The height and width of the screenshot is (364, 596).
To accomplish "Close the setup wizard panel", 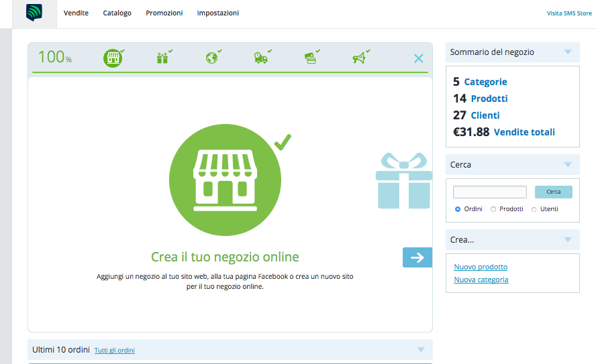I will [419, 58].
